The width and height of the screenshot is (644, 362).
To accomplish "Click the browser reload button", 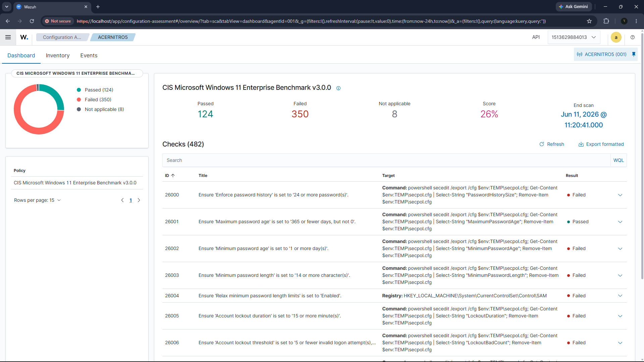I will pos(32,21).
